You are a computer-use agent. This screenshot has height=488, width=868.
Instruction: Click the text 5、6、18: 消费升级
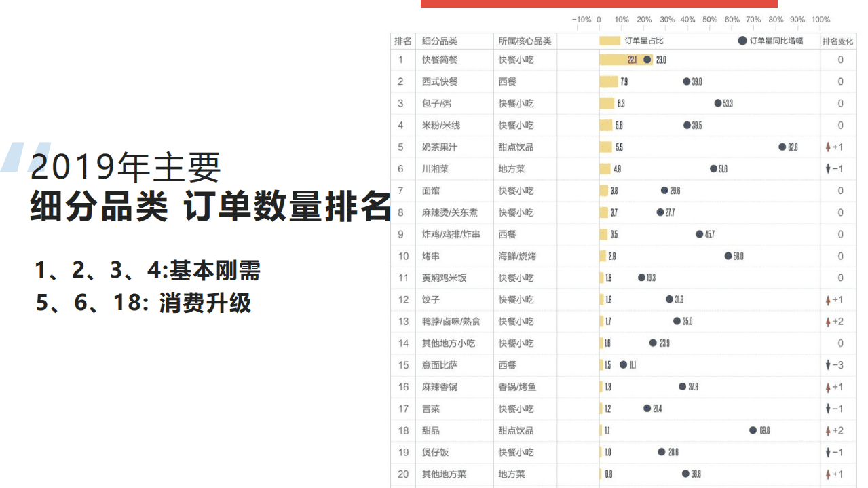tap(146, 304)
